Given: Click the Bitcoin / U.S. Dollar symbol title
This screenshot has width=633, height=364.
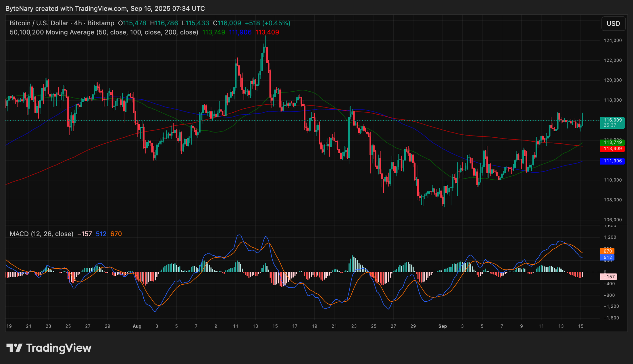Looking at the screenshot, I should (39, 23).
